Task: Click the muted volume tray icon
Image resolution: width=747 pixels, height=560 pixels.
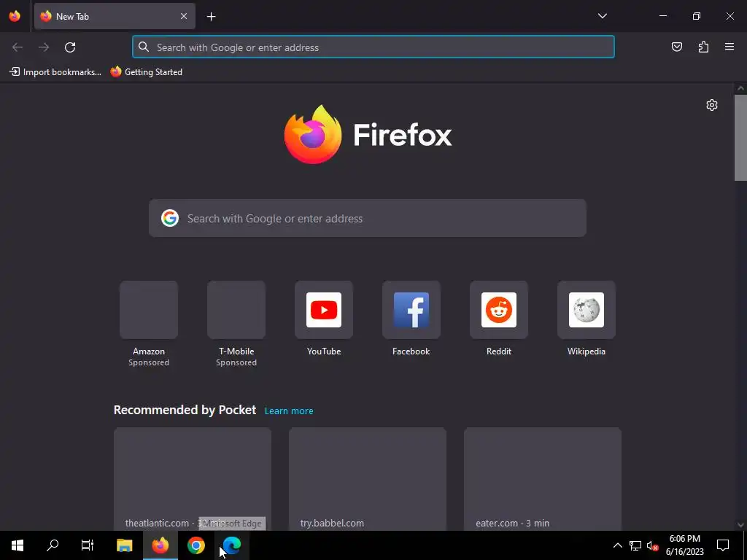Action: tap(652, 545)
